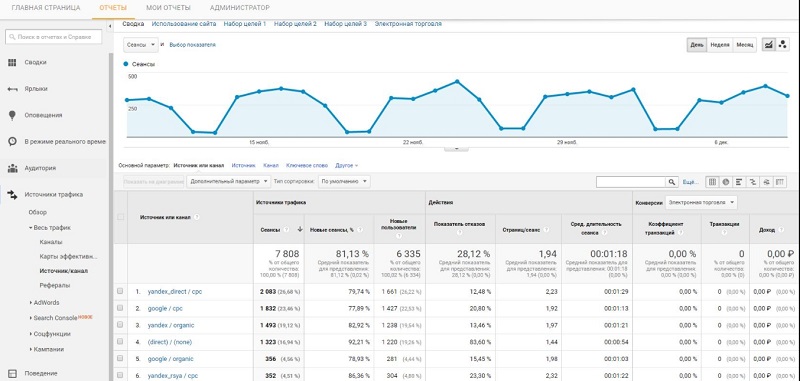Select the bar performance view icon
Screen dimensions: 800x381
coord(739,182)
